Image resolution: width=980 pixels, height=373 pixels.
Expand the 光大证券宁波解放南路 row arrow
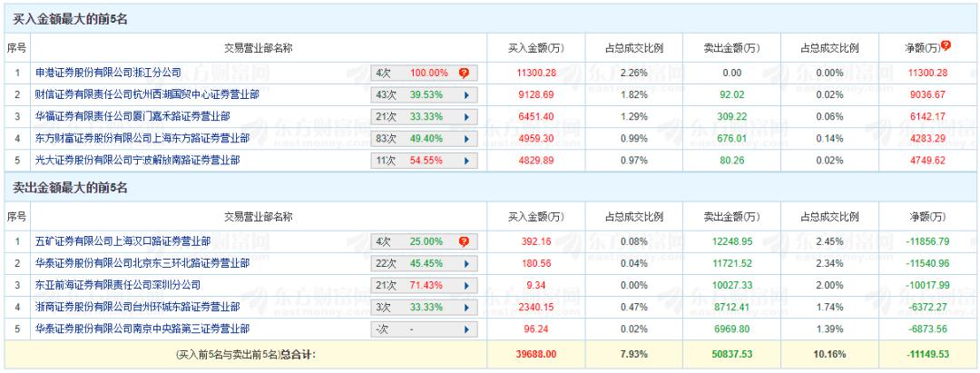click(x=466, y=161)
